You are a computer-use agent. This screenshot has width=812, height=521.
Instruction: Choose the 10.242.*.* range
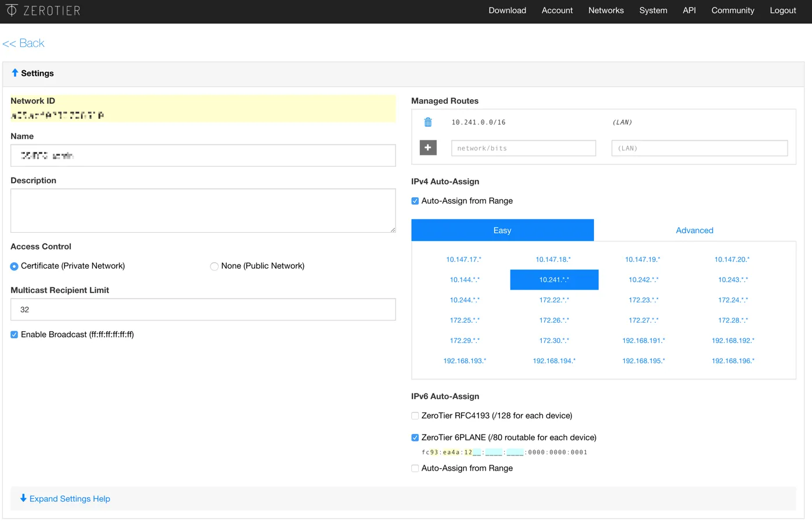tap(643, 280)
